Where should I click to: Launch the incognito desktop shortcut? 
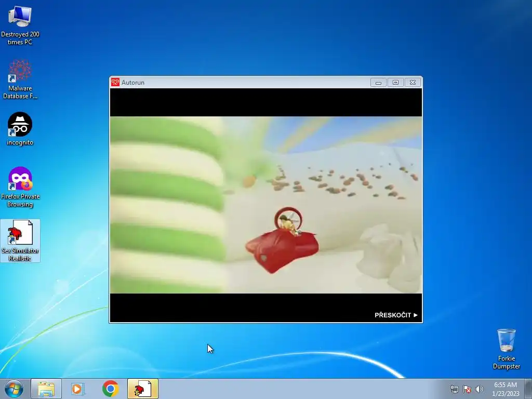tap(20, 129)
